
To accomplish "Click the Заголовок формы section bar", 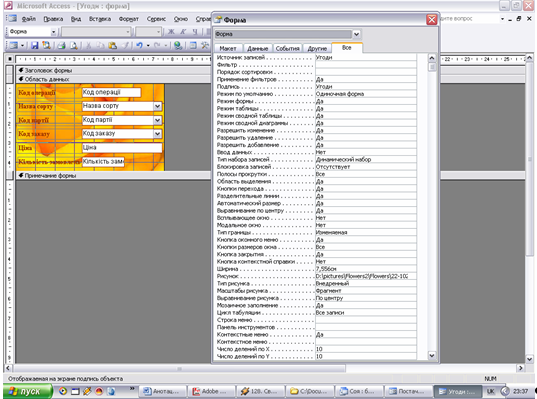I will [114, 70].
